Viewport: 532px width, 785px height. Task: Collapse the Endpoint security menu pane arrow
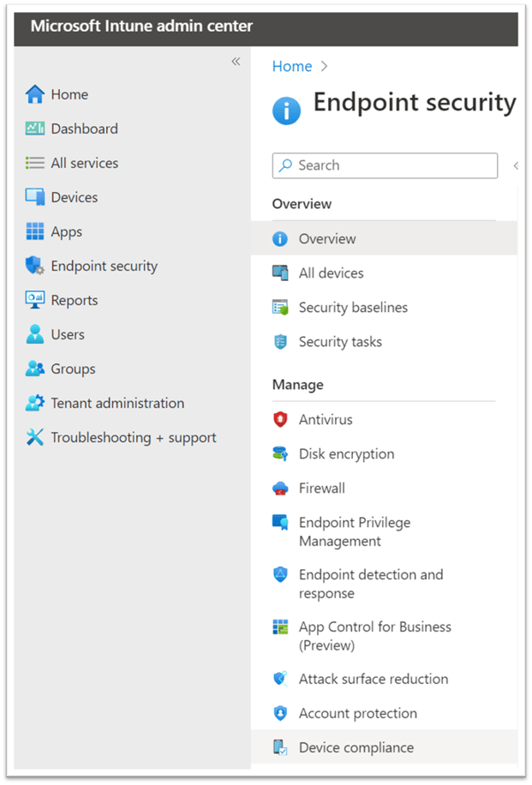(x=515, y=165)
